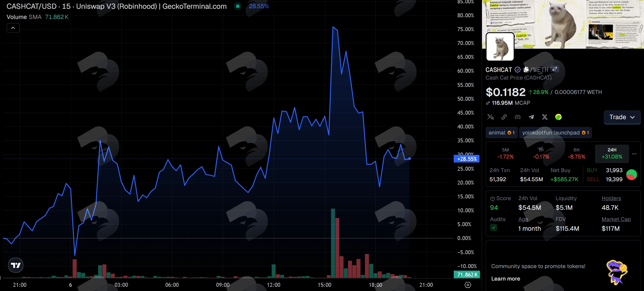Copy the CASHCAT token address

coord(526,69)
